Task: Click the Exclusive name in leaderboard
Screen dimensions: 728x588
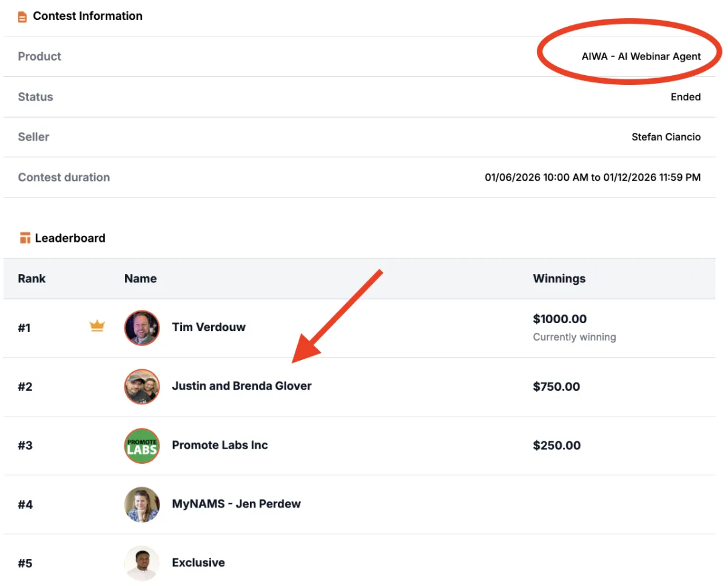Action: (x=198, y=563)
